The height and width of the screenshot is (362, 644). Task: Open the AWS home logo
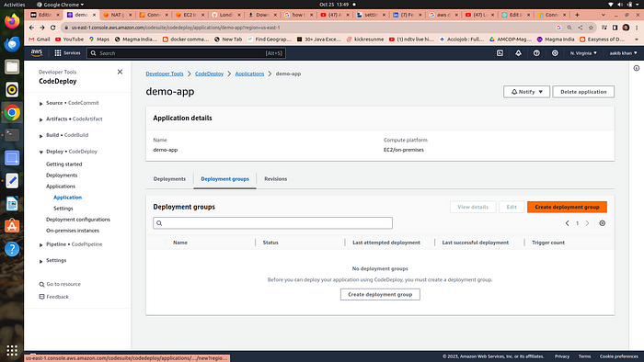(x=37, y=53)
